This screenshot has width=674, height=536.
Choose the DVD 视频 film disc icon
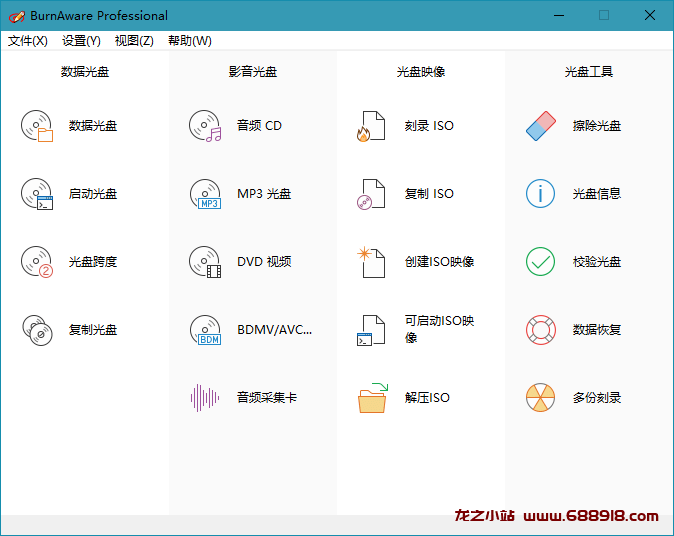205,262
